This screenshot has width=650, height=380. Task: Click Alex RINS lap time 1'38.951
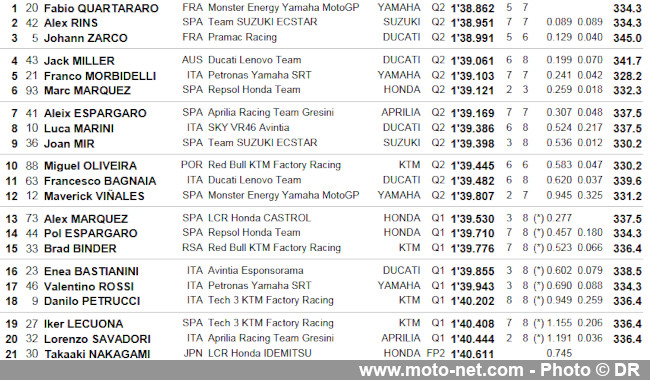click(x=473, y=23)
